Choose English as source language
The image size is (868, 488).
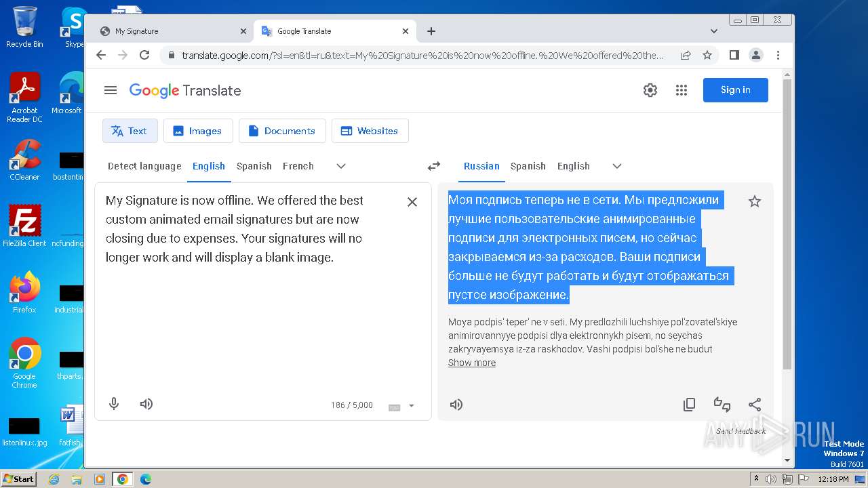[x=209, y=166]
